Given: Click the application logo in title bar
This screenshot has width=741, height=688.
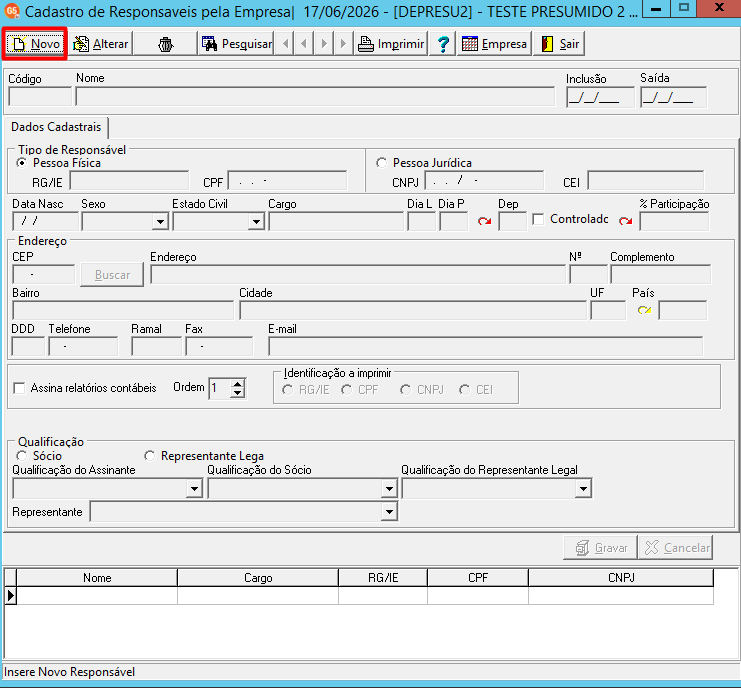Looking at the screenshot, I should (x=12, y=10).
